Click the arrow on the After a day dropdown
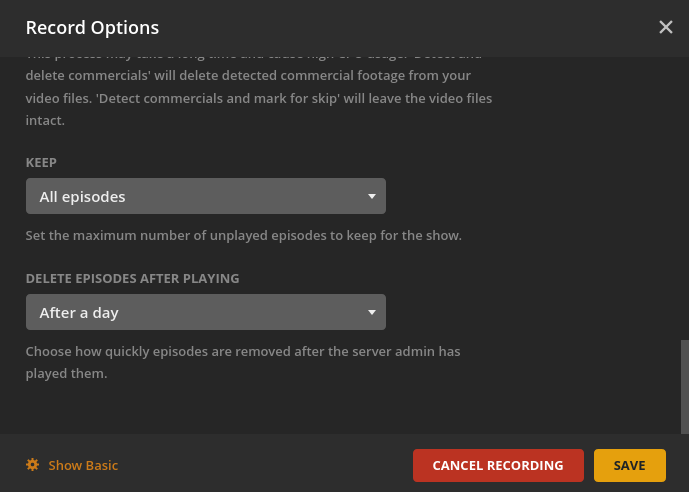Screen dimensions: 689x492 pyautogui.click(x=371, y=313)
